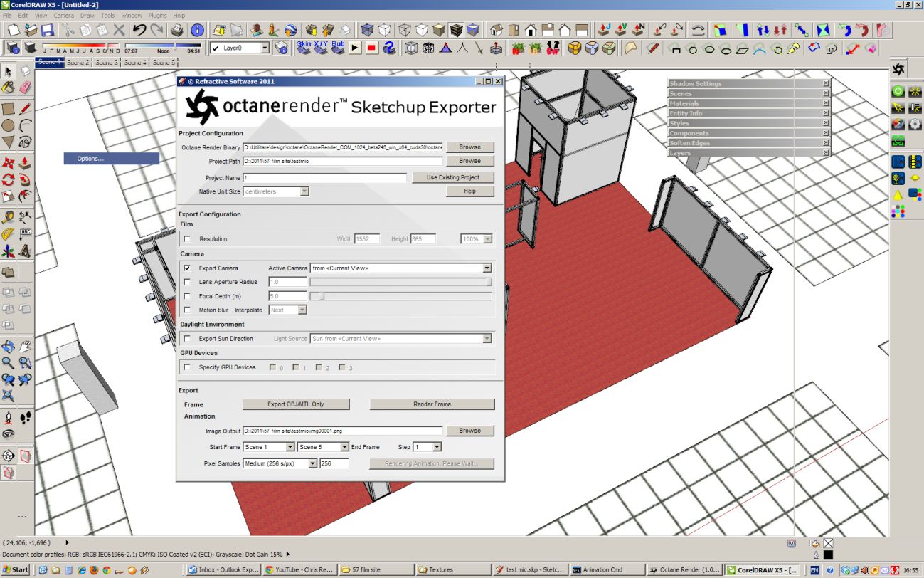Image resolution: width=924 pixels, height=578 pixels.
Task: Select the Tape Measure tool
Action: [9, 217]
